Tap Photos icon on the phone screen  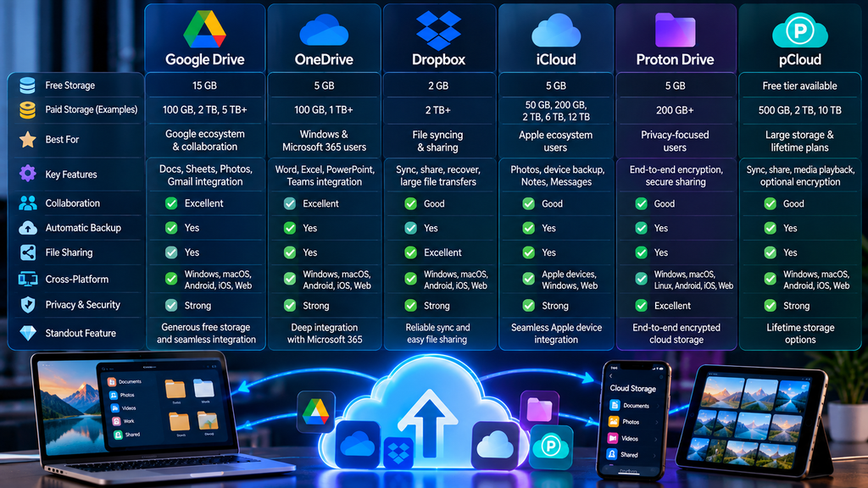tap(614, 422)
